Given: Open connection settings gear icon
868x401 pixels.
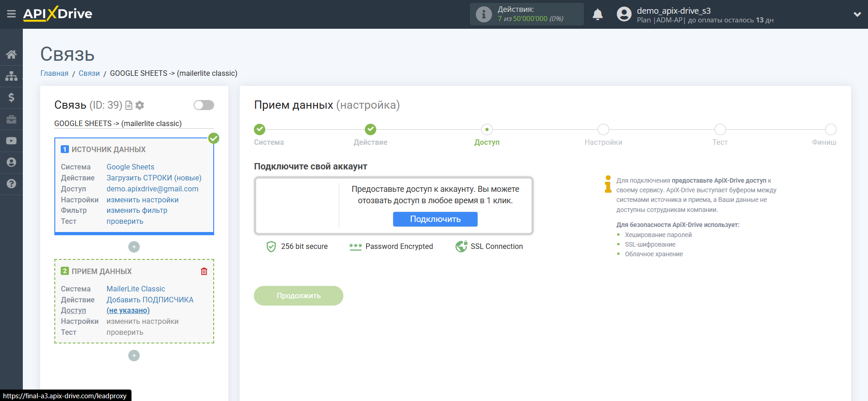Looking at the screenshot, I should 140,106.
